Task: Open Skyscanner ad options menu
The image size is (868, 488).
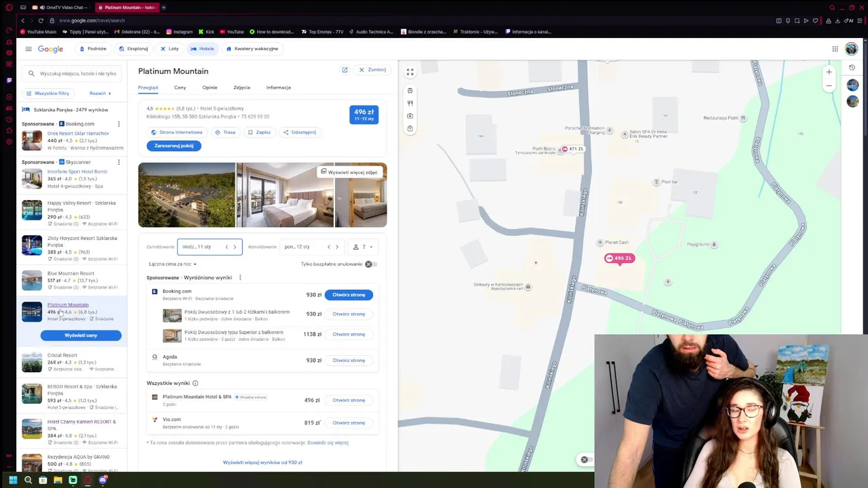Action: 119,162
